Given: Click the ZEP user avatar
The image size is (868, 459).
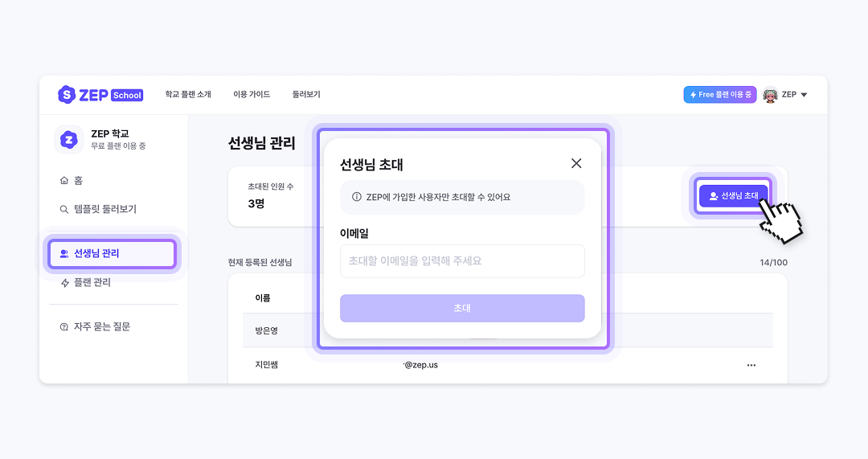Looking at the screenshot, I should pos(771,95).
